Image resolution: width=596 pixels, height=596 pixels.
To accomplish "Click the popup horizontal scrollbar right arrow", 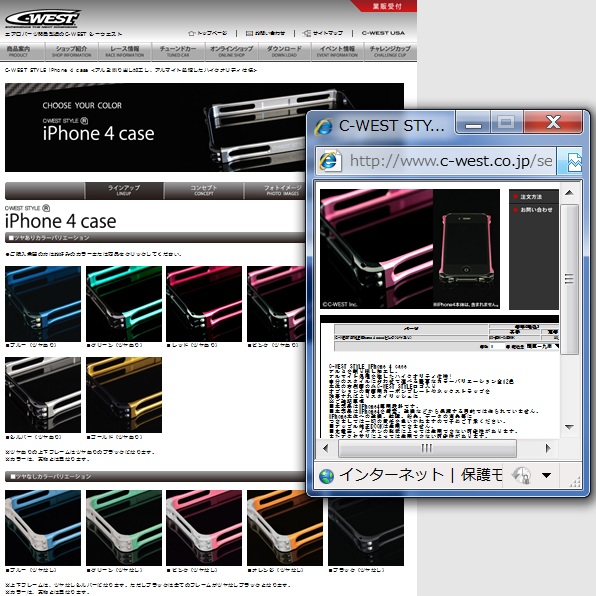I will 548,449.
